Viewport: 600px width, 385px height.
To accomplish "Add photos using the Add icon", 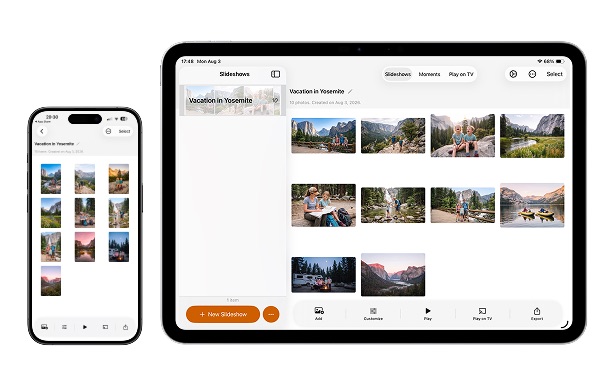I will tap(319, 313).
